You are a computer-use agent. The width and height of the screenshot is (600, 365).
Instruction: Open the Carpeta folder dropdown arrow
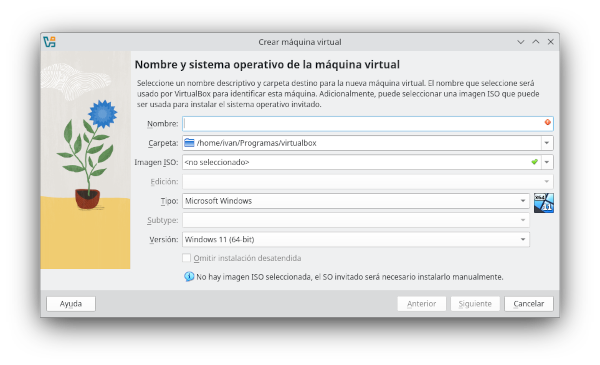(x=547, y=143)
